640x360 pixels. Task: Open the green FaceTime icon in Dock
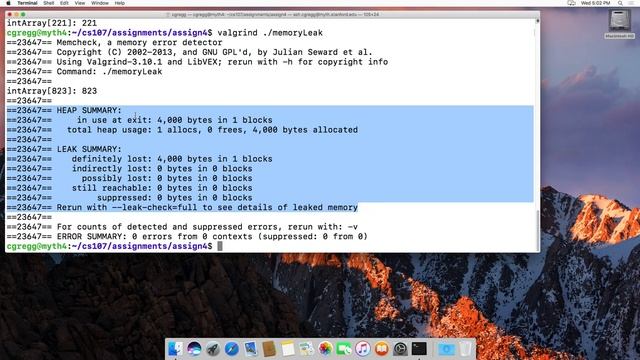tap(344, 349)
